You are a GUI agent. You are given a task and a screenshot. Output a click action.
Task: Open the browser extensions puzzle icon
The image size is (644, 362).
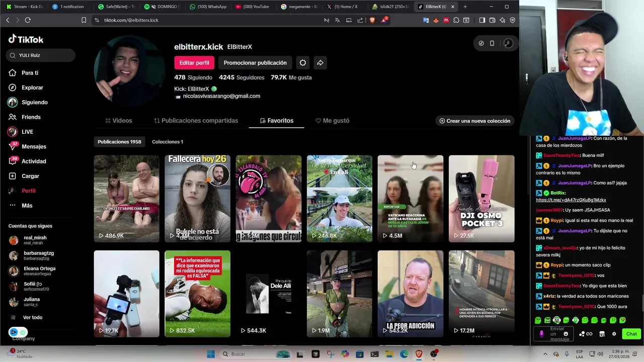pos(456,20)
